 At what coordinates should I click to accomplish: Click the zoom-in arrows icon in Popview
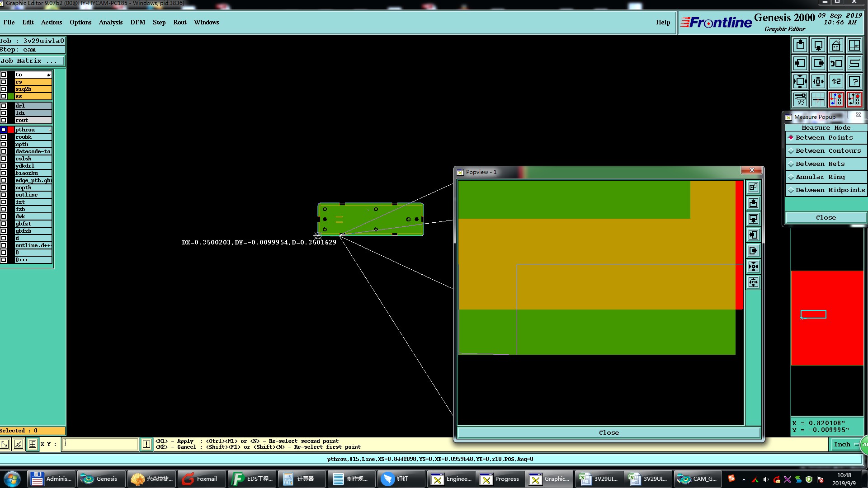[753, 266]
